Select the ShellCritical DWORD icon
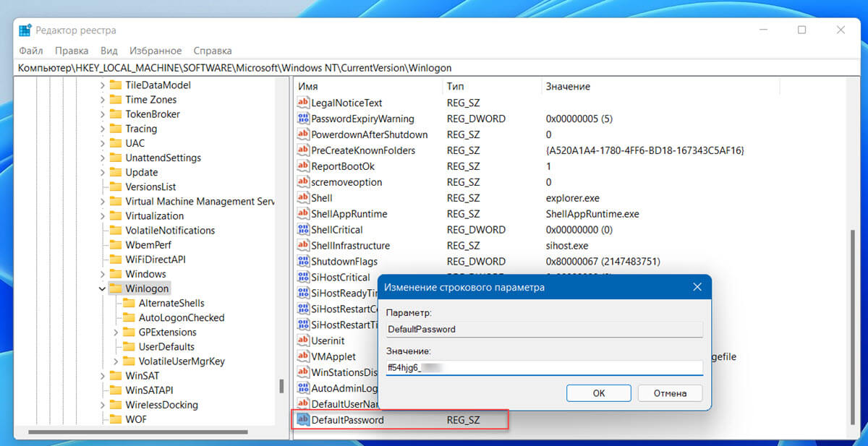The image size is (868, 446). point(303,230)
